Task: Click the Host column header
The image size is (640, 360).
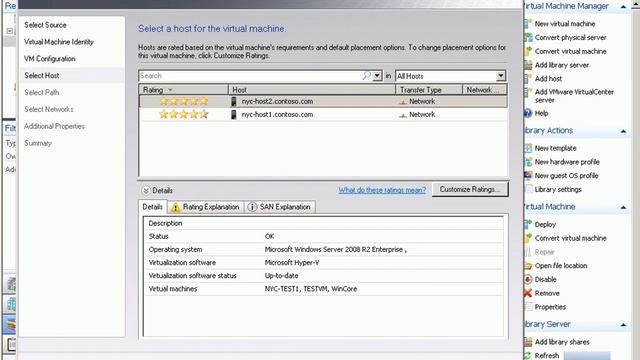Action: coord(312,89)
